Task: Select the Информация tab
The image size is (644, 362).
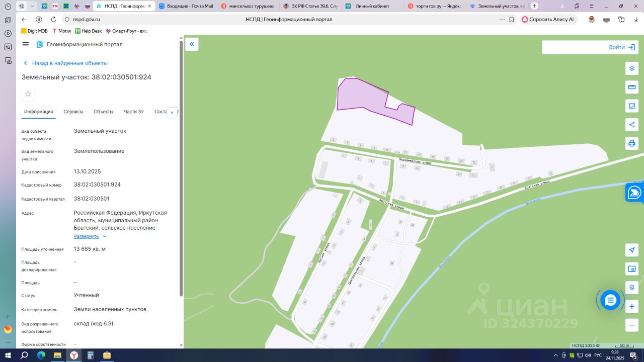Action: (38, 112)
